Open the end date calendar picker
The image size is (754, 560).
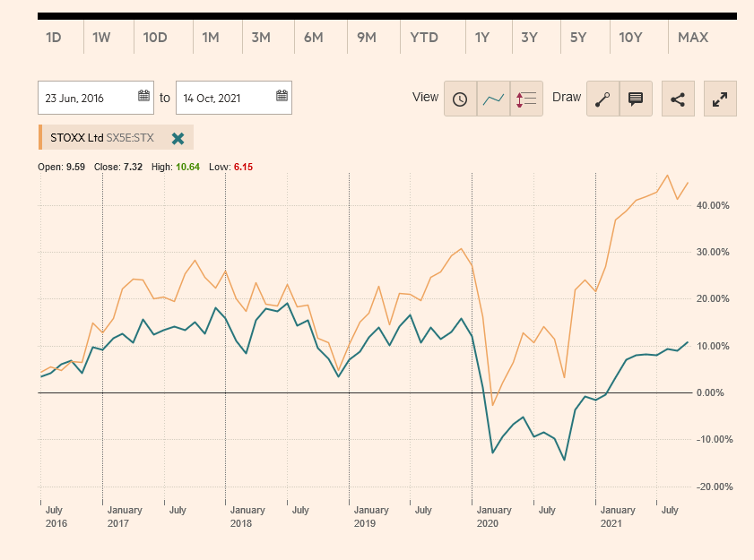281,98
